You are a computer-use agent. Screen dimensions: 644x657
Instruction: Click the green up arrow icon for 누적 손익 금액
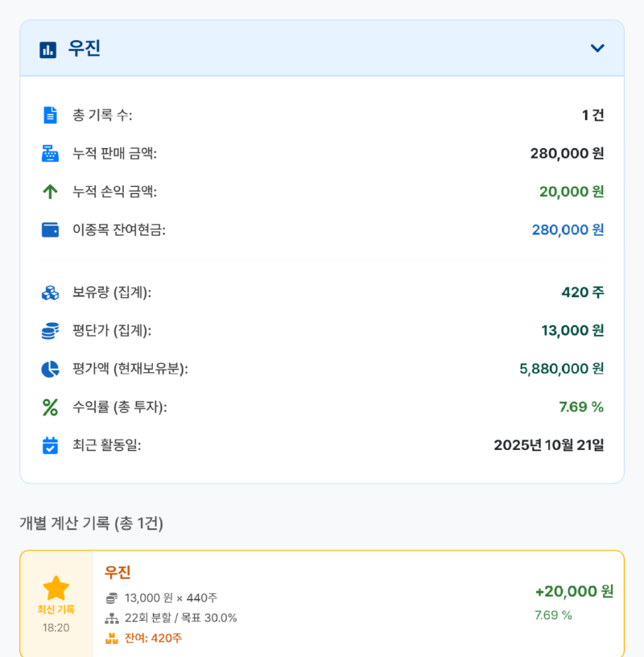click(50, 192)
